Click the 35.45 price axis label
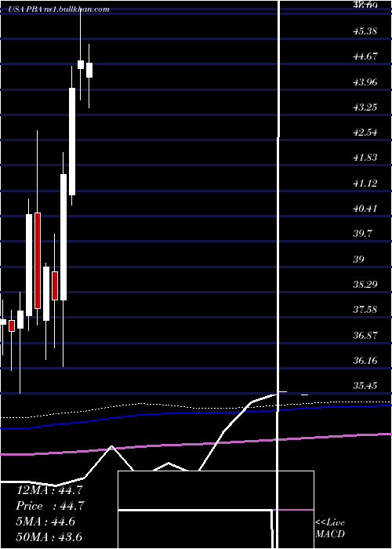The image size is (392, 549). coord(365,386)
